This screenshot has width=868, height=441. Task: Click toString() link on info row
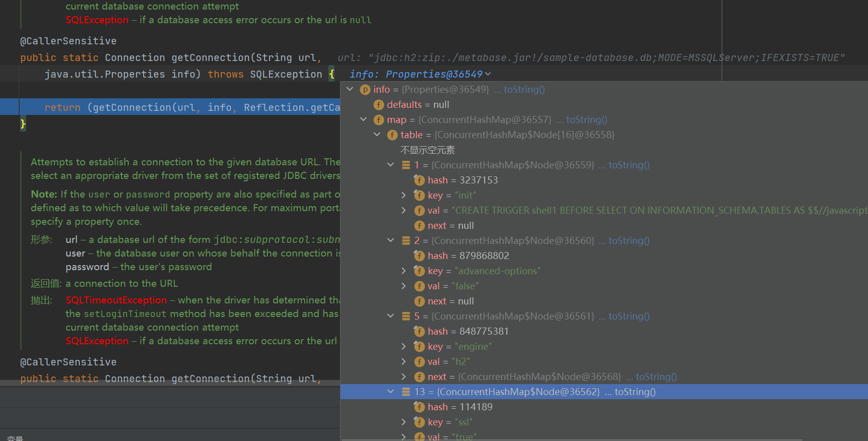(524, 89)
